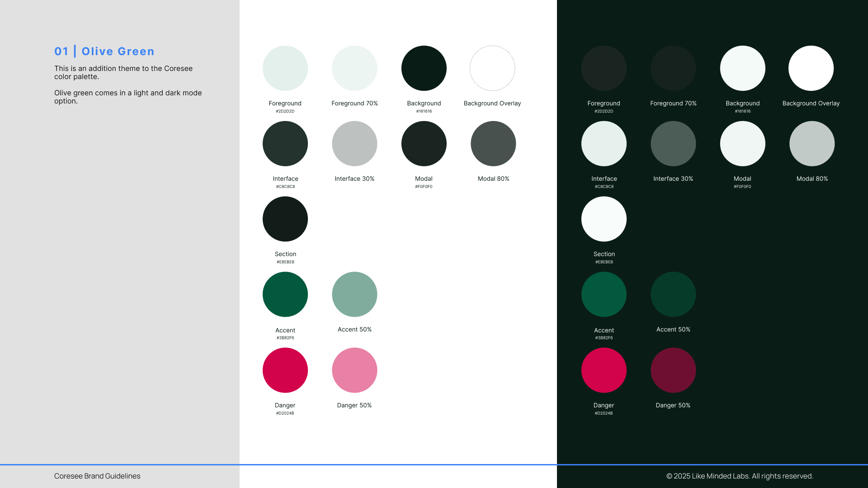868x488 pixels.
Task: Click the '01 | Olive Green' heading
Action: tap(104, 52)
